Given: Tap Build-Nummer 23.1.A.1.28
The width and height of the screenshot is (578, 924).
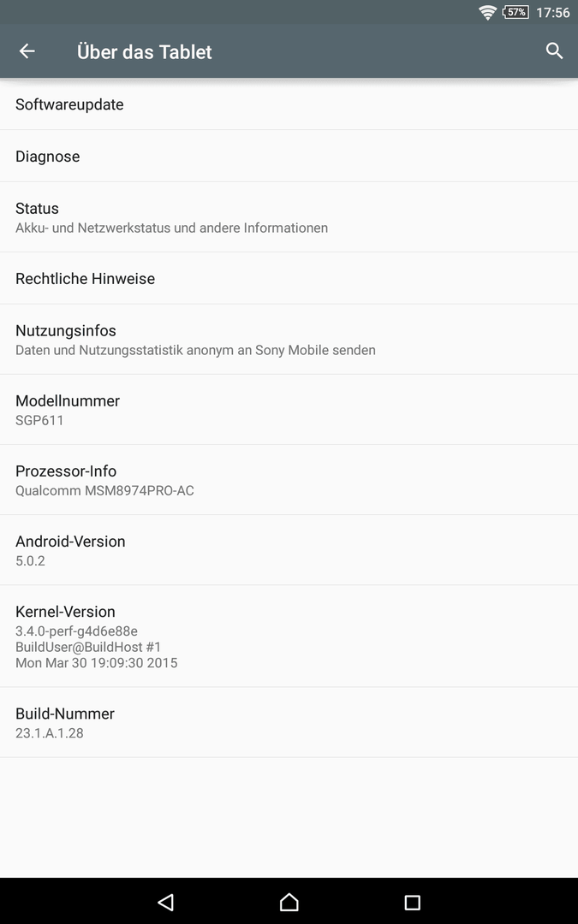Looking at the screenshot, I should coord(289,722).
